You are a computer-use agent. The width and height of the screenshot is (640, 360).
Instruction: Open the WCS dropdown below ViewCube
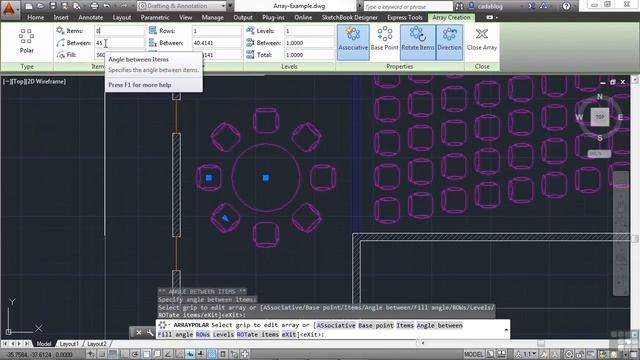(599, 154)
